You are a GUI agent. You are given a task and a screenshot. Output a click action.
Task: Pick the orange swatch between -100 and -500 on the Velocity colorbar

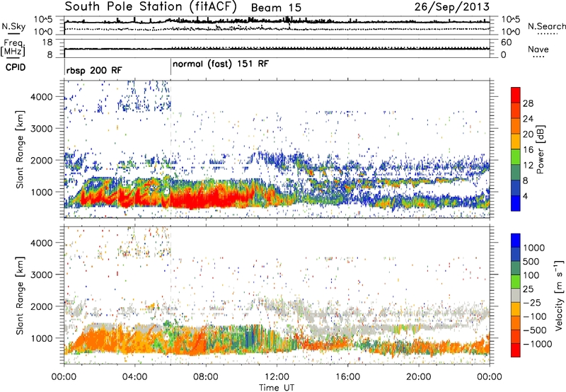pos(516,323)
